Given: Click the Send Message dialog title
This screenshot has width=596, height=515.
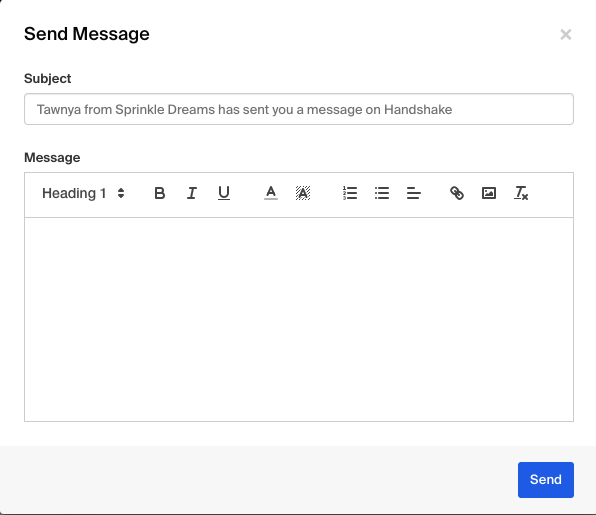Looking at the screenshot, I should pos(87,34).
